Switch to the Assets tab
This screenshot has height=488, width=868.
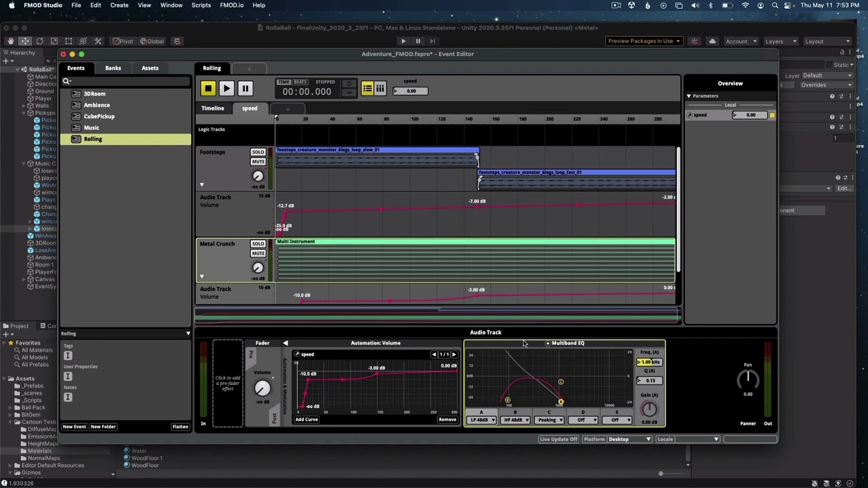(150, 68)
